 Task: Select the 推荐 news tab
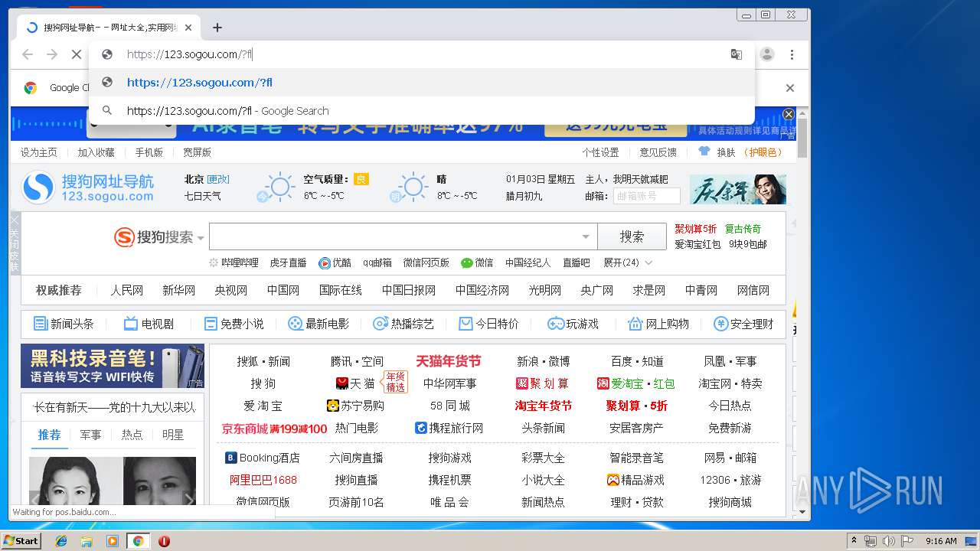[49, 435]
